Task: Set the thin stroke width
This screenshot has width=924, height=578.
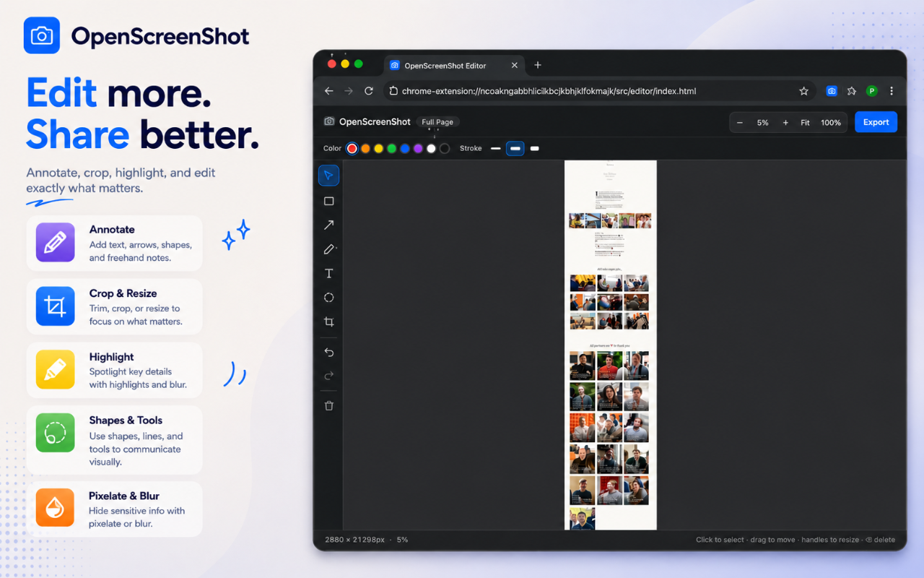Action: tap(496, 148)
